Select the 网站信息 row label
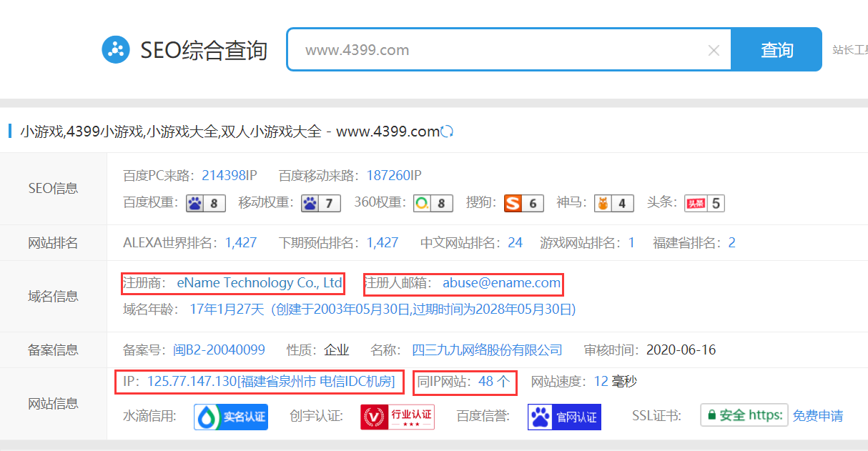Screen dimensions: 868x451 pos(53,404)
